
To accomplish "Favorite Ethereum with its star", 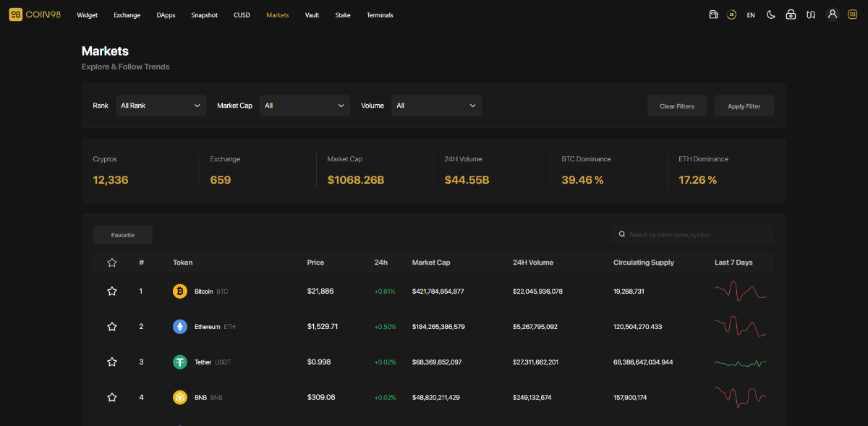I will click(112, 326).
